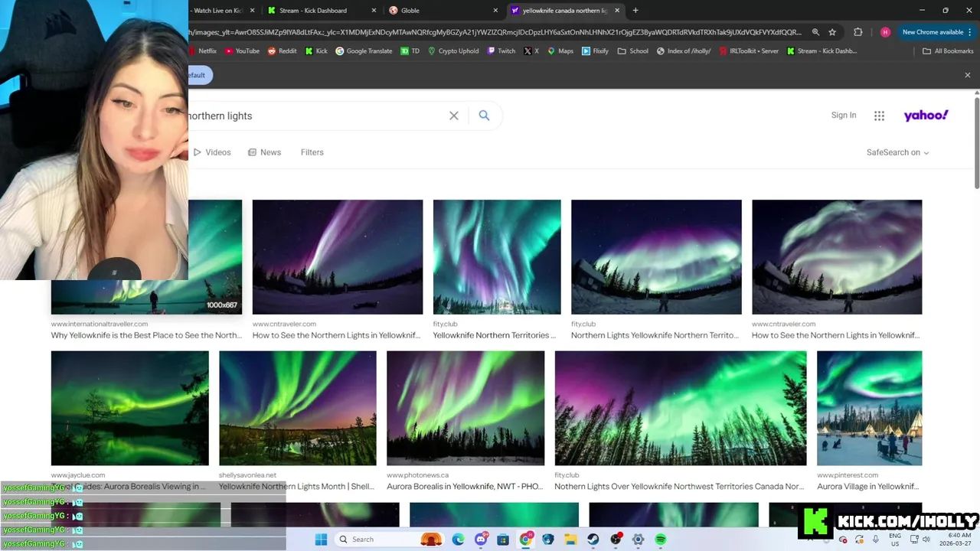Open Microsoft Store from the taskbar
This screenshot has height=551, width=980.
503,540
